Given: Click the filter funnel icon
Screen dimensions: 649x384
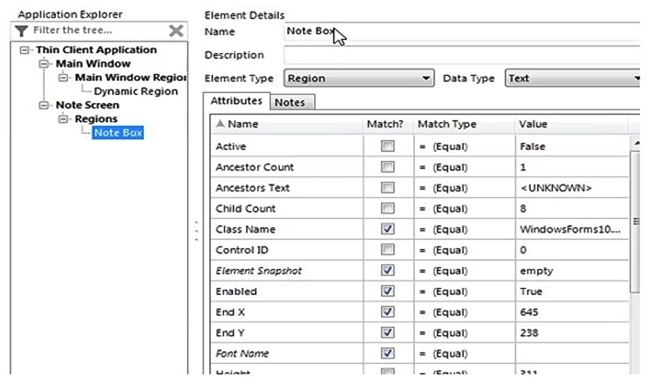Looking at the screenshot, I should tap(21, 31).
